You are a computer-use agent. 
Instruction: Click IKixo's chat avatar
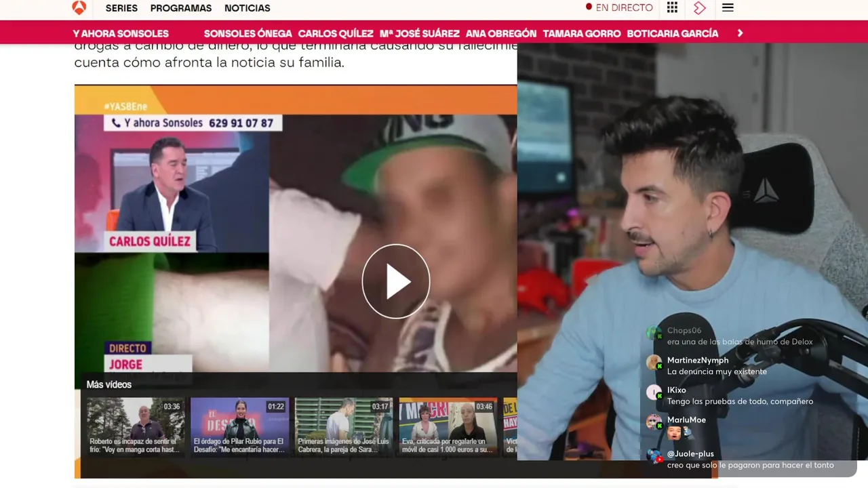tap(654, 392)
